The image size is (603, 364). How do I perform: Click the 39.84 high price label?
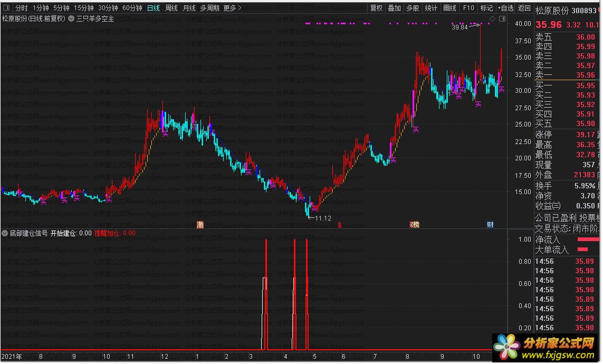[x=459, y=27]
